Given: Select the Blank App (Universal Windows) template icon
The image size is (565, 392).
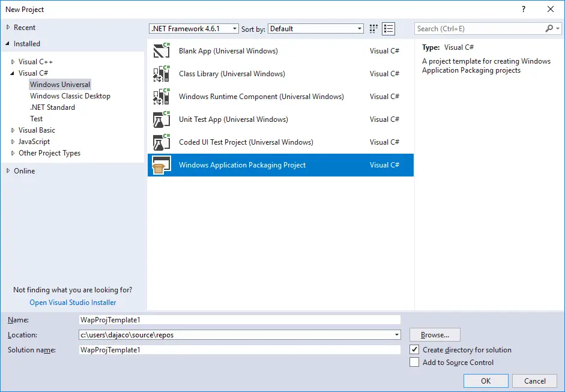Looking at the screenshot, I should [x=160, y=50].
